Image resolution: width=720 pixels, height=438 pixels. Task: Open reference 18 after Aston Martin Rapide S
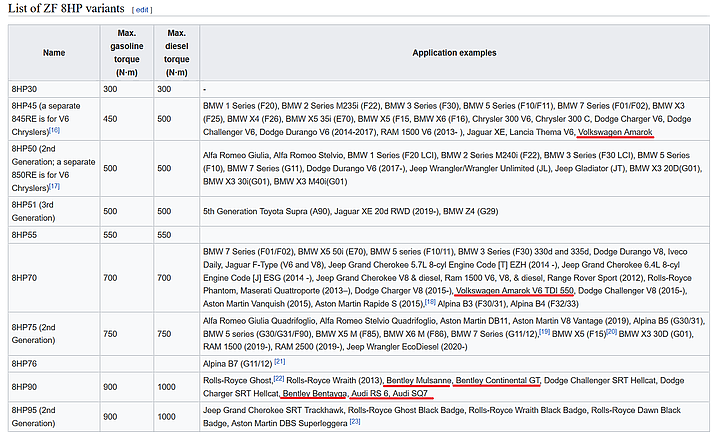(x=430, y=302)
